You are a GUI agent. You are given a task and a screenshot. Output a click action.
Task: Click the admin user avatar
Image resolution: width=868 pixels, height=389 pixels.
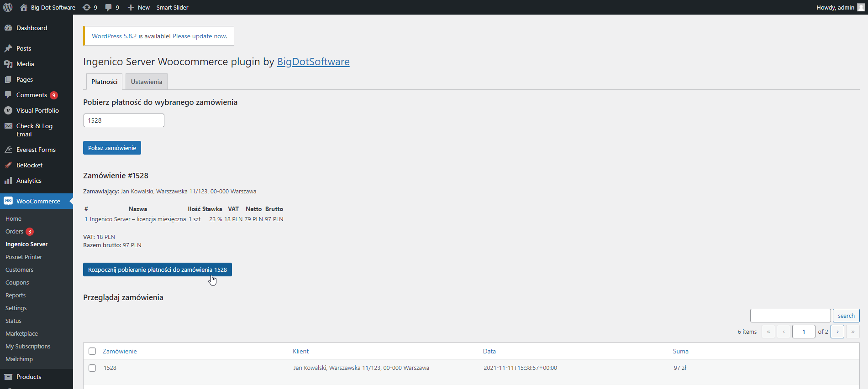click(x=861, y=7)
